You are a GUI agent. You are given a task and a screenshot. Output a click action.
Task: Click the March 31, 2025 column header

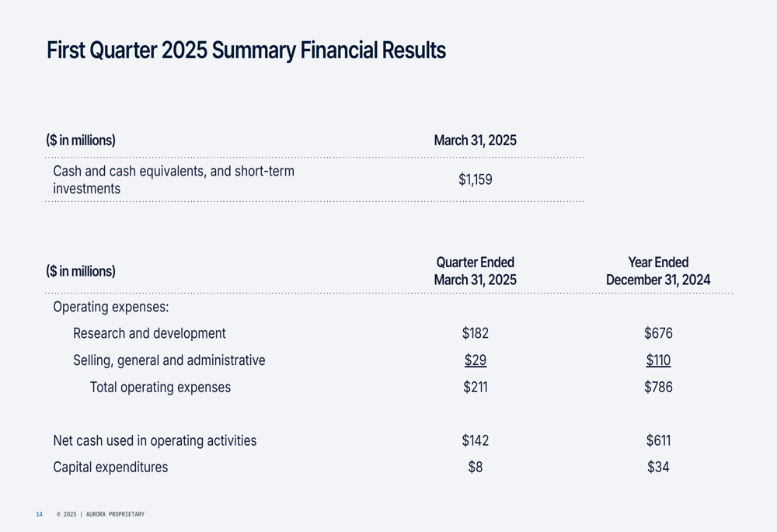click(x=476, y=140)
